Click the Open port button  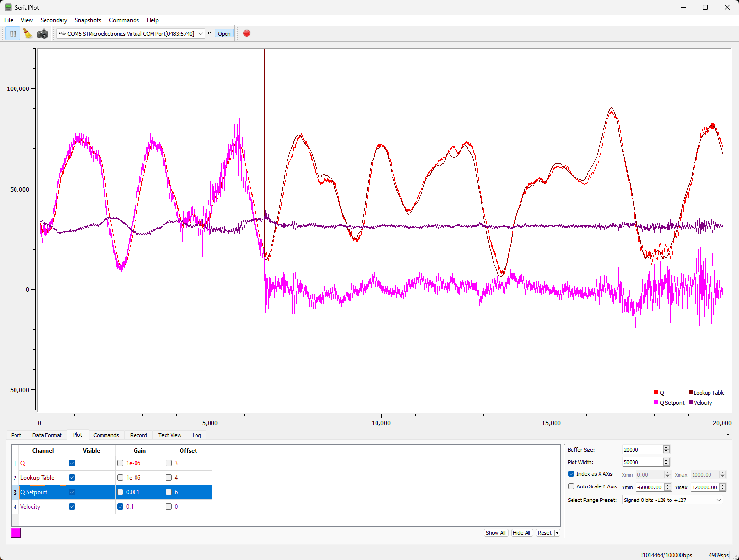pyautogui.click(x=224, y=33)
